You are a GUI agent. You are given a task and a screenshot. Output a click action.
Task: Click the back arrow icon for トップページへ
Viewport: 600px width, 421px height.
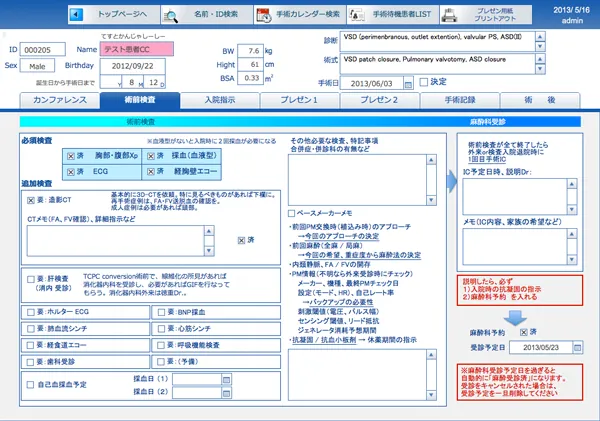click(76, 15)
